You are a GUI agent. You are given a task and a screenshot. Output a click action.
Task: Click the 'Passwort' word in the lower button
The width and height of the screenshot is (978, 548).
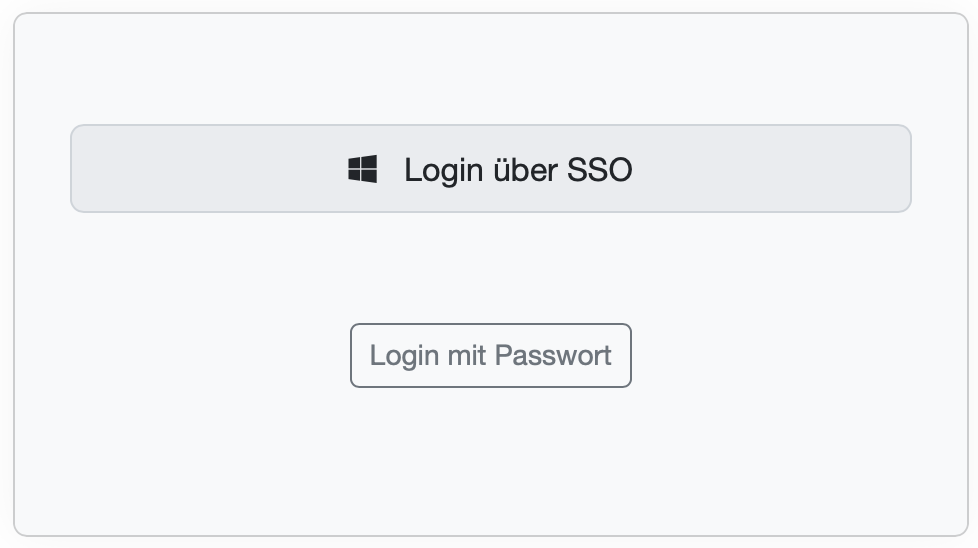click(553, 355)
